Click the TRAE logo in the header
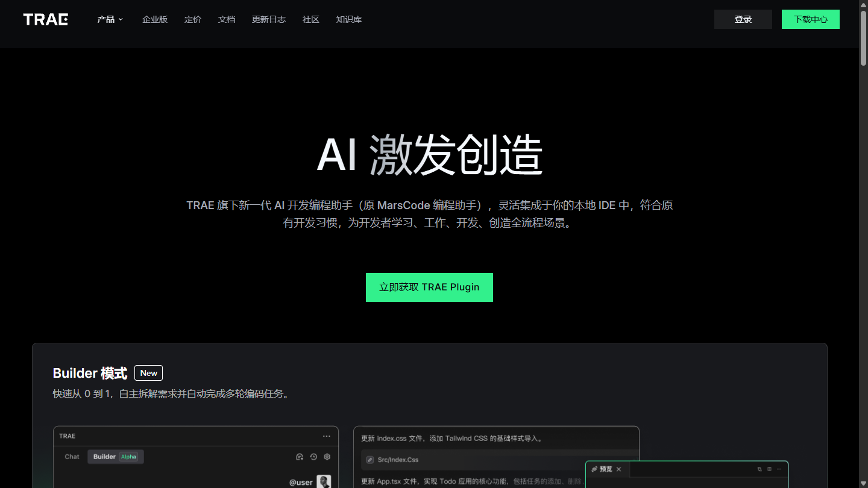This screenshot has width=868, height=488. point(46,19)
